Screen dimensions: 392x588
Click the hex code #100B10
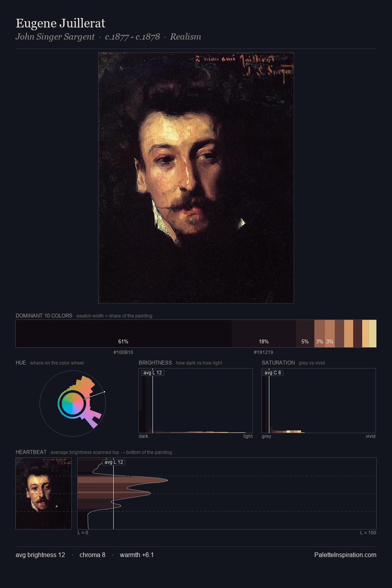(x=123, y=352)
